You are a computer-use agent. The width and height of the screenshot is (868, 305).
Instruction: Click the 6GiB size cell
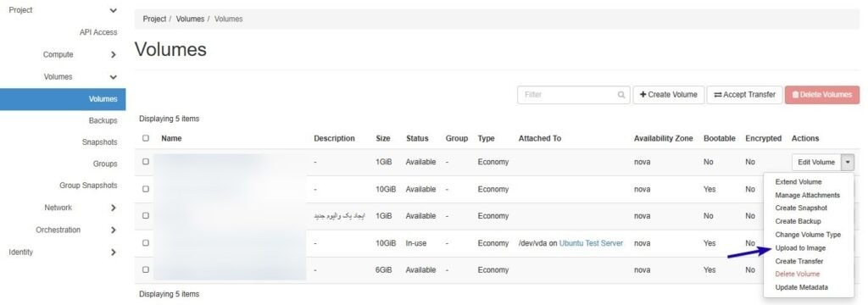pyautogui.click(x=384, y=269)
